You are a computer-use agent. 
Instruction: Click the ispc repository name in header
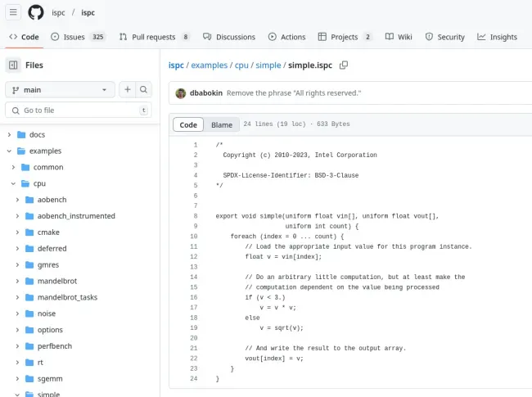click(88, 13)
